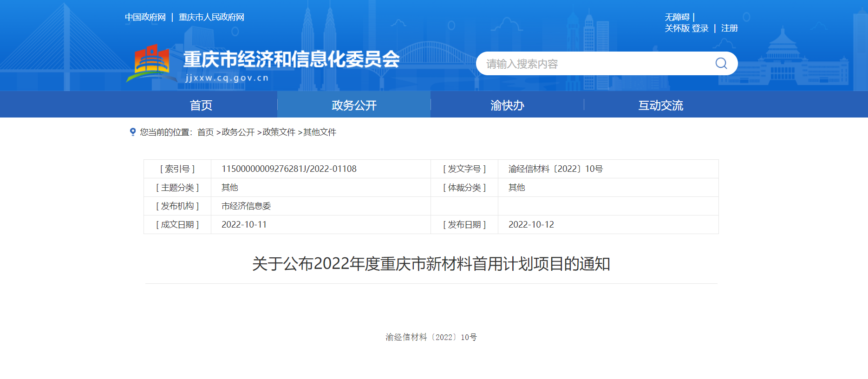Go to 首页 in the breadcrumb
The height and width of the screenshot is (379, 868).
click(205, 132)
